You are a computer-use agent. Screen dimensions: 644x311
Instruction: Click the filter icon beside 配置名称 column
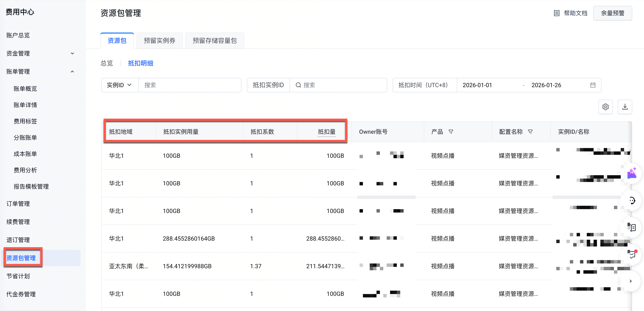[x=530, y=132]
